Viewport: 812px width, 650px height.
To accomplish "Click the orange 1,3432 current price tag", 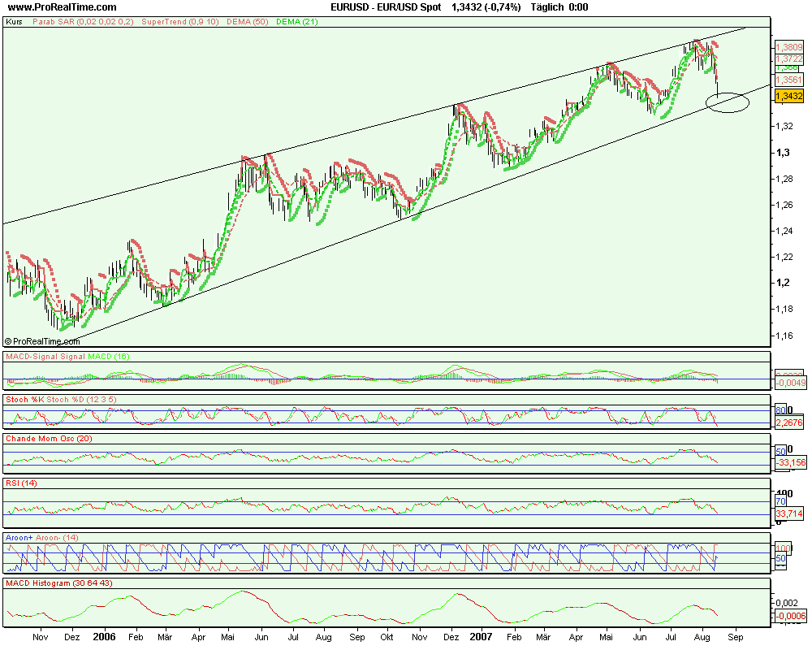I will (788, 96).
